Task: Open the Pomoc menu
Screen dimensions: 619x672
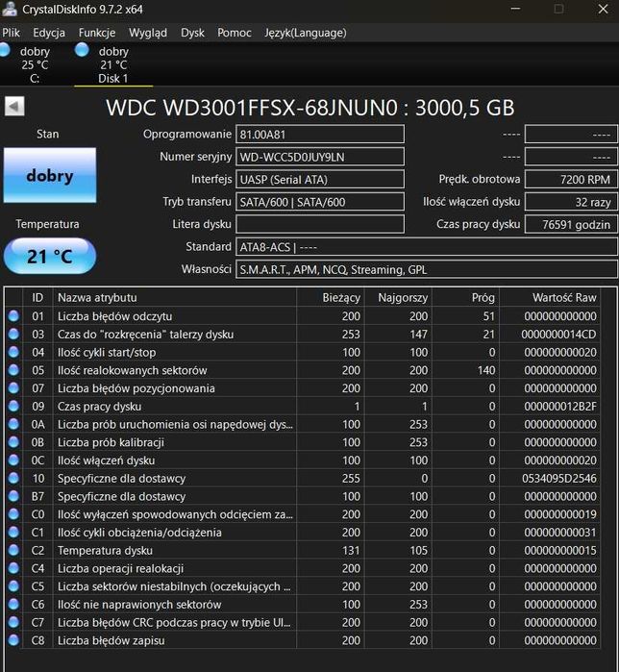Action: (234, 33)
